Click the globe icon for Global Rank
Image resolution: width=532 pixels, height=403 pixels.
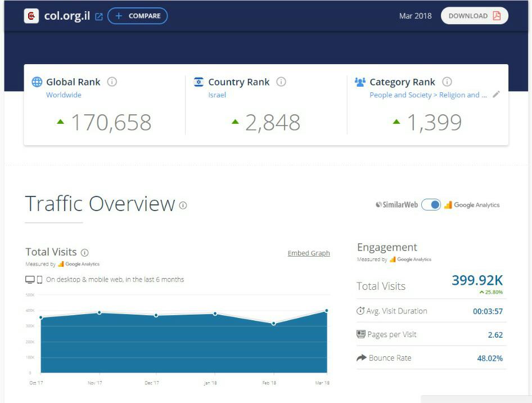click(37, 82)
